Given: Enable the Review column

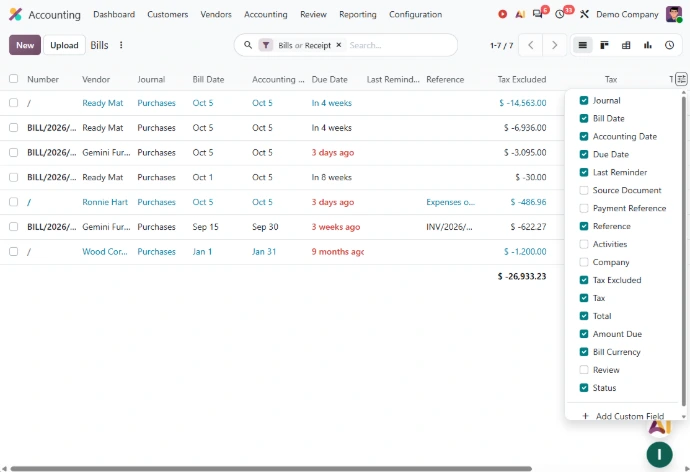Looking at the screenshot, I should coord(584,370).
